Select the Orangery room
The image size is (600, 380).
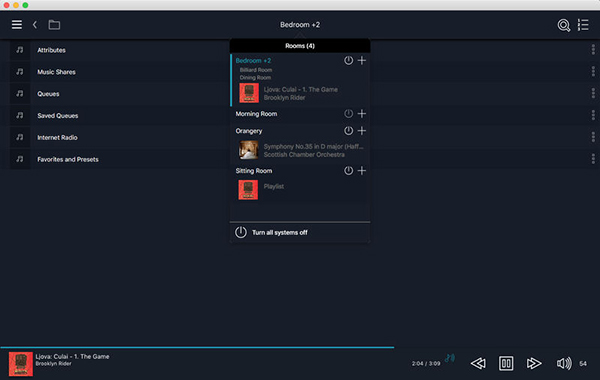(x=249, y=131)
